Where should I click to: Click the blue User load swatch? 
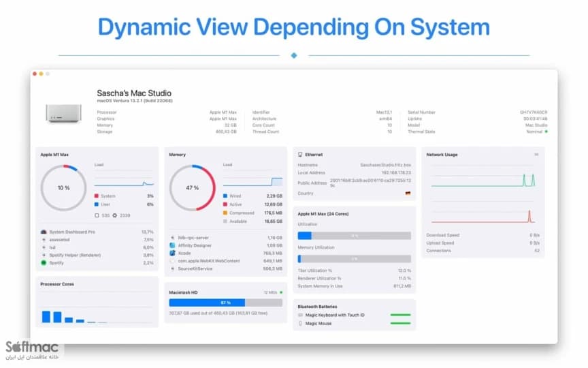(x=97, y=204)
